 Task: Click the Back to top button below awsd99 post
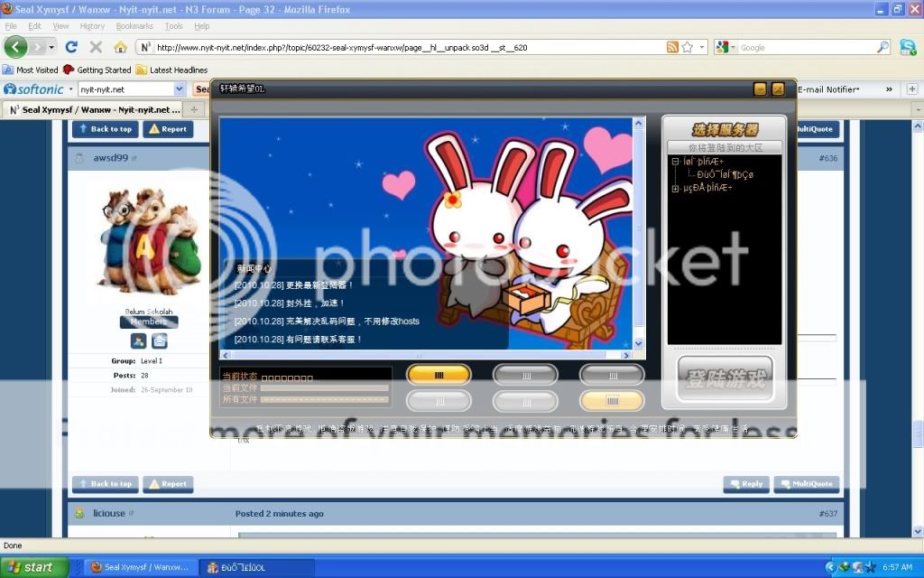click(x=106, y=484)
